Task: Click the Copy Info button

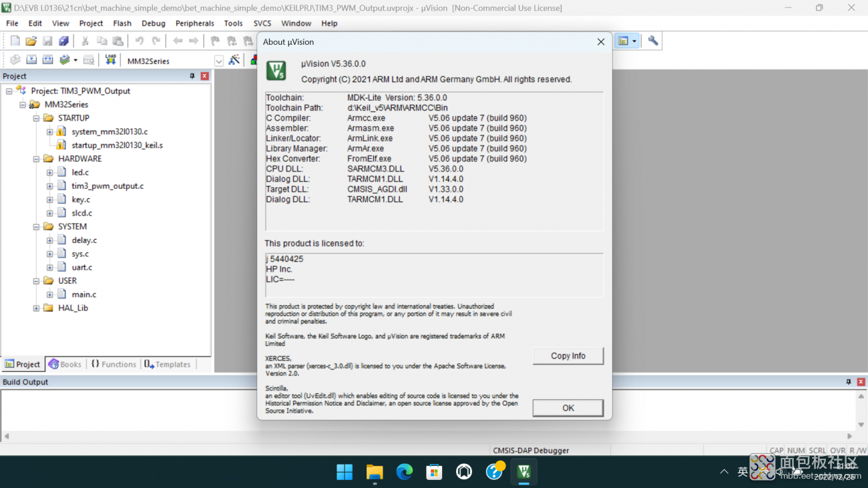Action: click(x=568, y=356)
